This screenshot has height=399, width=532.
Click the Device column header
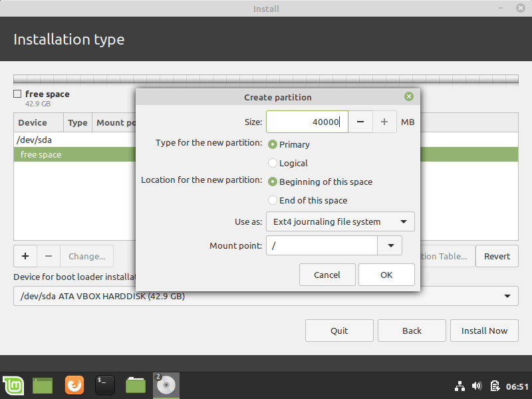(39, 122)
